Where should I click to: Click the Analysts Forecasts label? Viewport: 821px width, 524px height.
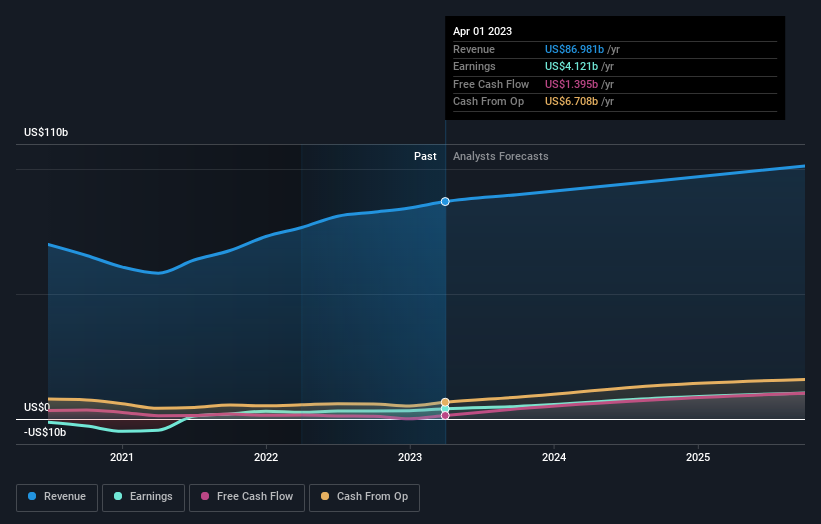pyautogui.click(x=501, y=157)
